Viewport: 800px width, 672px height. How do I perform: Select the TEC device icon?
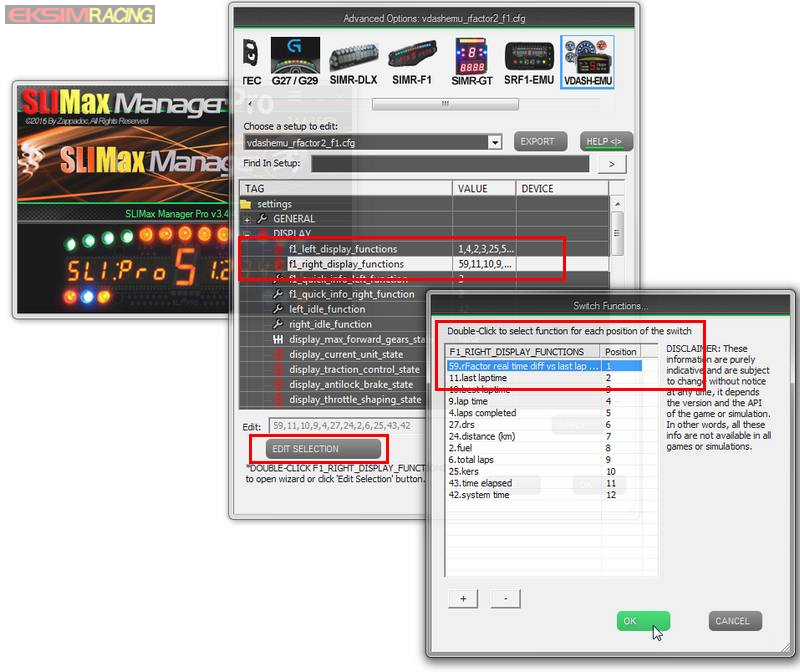(x=251, y=61)
